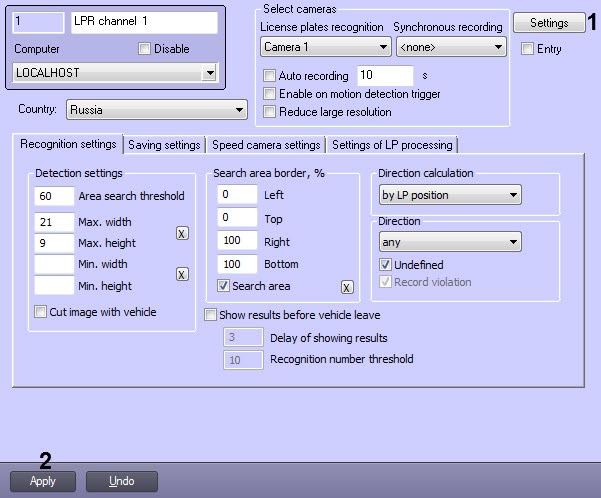
Task: Click the X button beside Max. width
Action: 182,233
